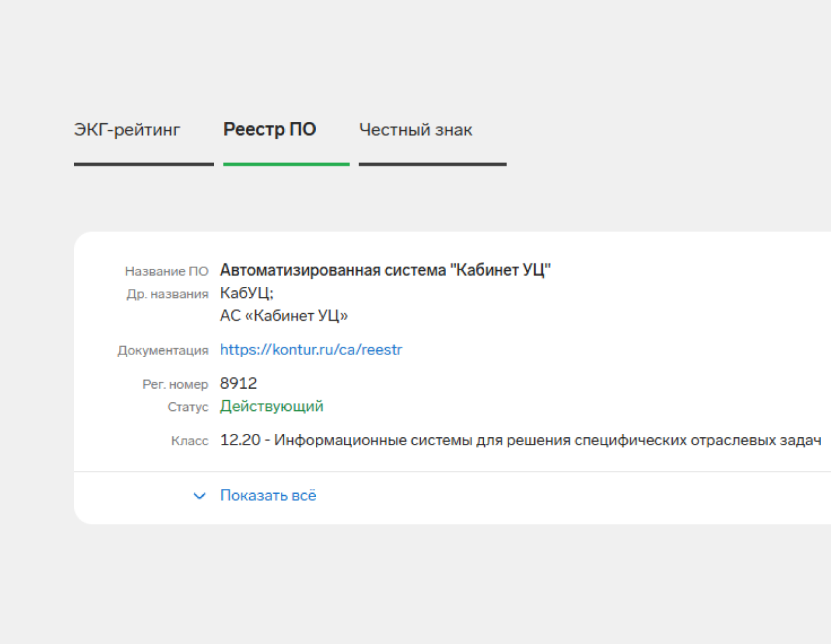Click the 'Класс' field label
The height and width of the screenshot is (644, 831).
click(x=189, y=441)
